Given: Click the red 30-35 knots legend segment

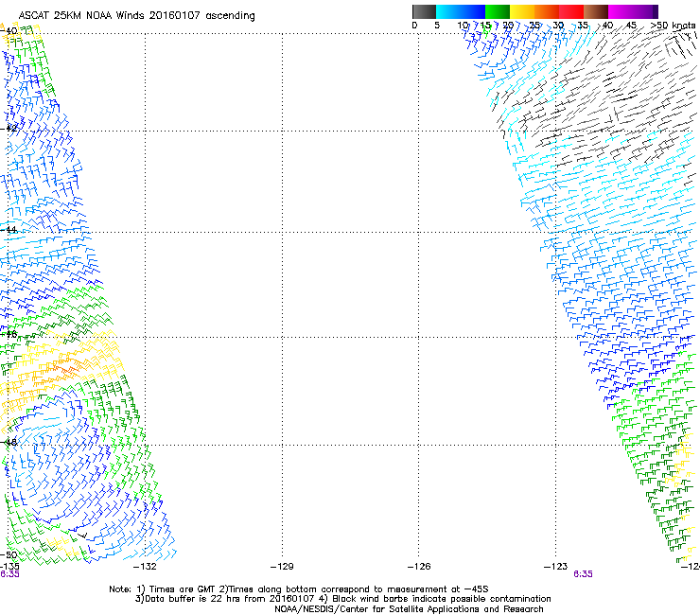Looking at the screenshot, I should point(571,11).
